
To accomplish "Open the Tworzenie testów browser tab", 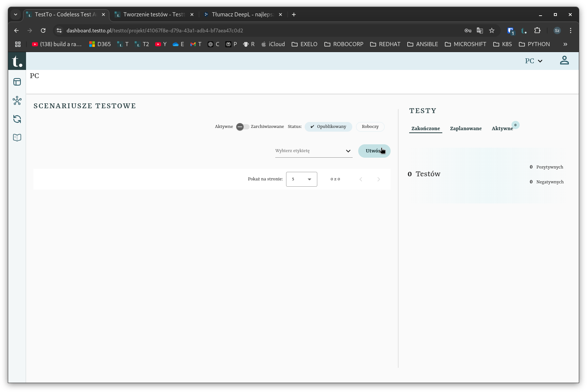I will (x=154, y=15).
